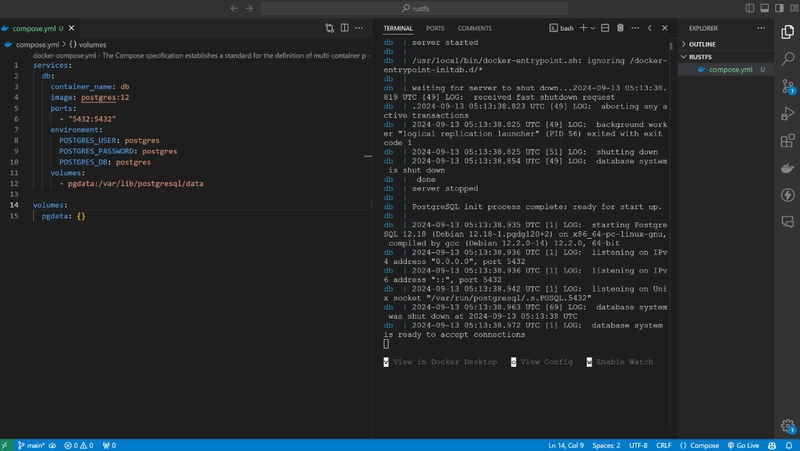The image size is (800, 451).
Task: Navigate forward with the right arrow
Action: 249,8
